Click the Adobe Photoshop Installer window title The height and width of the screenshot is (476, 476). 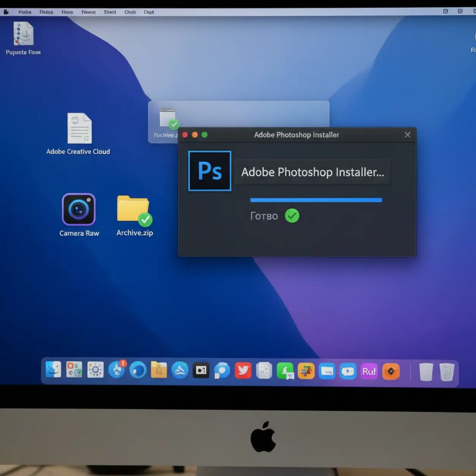297,135
